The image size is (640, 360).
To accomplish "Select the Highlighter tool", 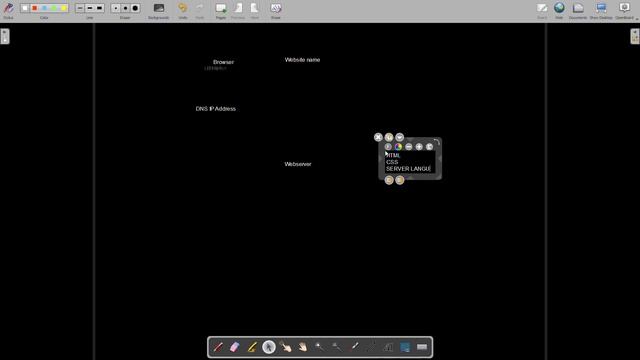I will [x=252, y=347].
